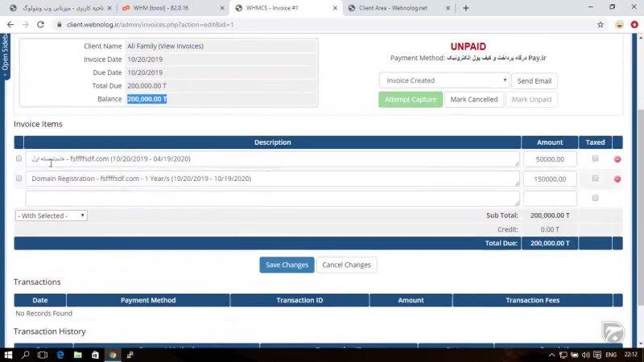Click the first item's amount field 50000.00
The width and height of the screenshot is (644, 362).
550,159
